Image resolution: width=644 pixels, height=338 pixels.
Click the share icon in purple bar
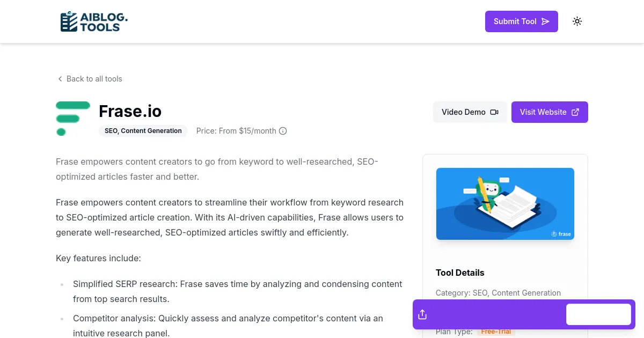click(422, 314)
